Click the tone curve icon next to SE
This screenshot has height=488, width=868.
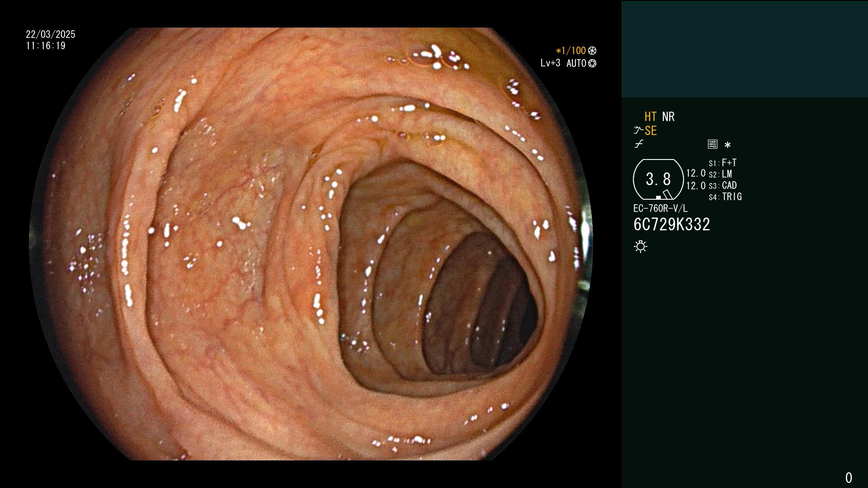pos(638,131)
